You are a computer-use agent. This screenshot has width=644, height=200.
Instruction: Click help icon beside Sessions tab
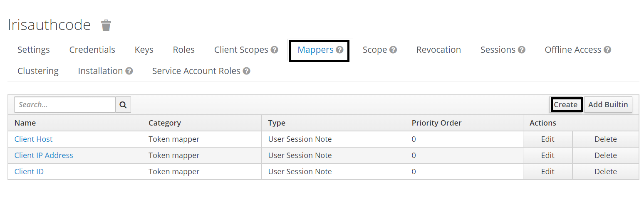coord(522,50)
